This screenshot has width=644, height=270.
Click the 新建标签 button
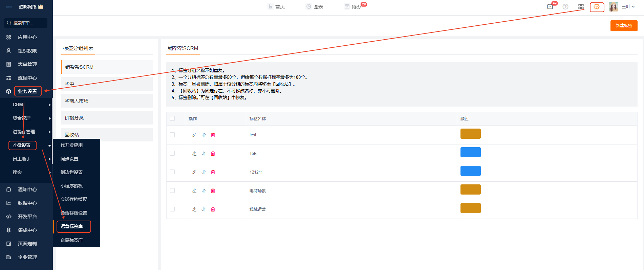click(624, 26)
